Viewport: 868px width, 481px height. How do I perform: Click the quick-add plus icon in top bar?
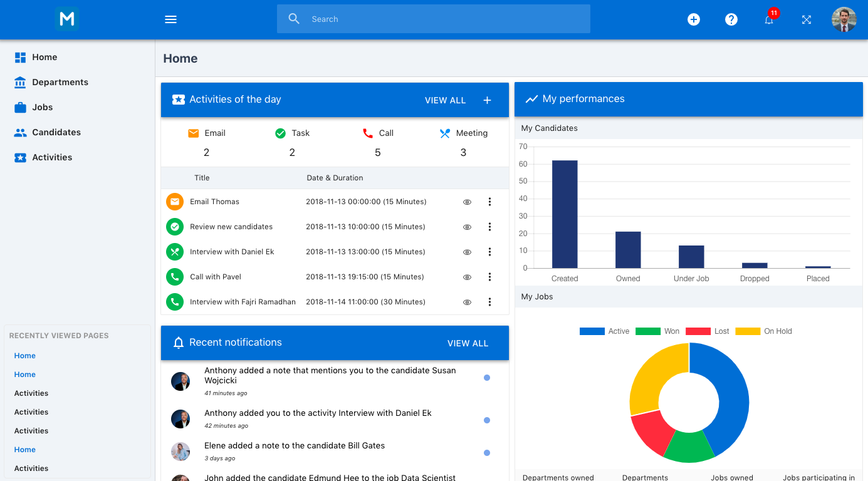pyautogui.click(x=694, y=19)
